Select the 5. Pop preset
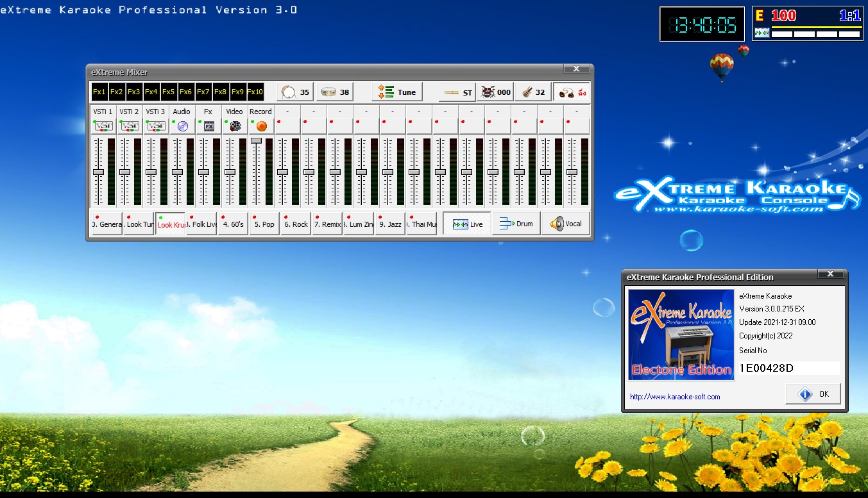This screenshot has height=498, width=868. click(x=265, y=224)
